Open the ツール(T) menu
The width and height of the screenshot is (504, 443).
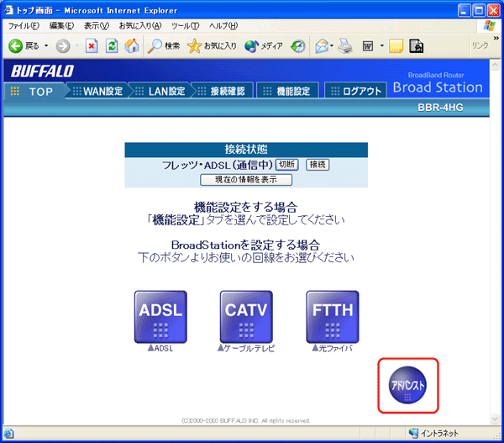[185, 26]
